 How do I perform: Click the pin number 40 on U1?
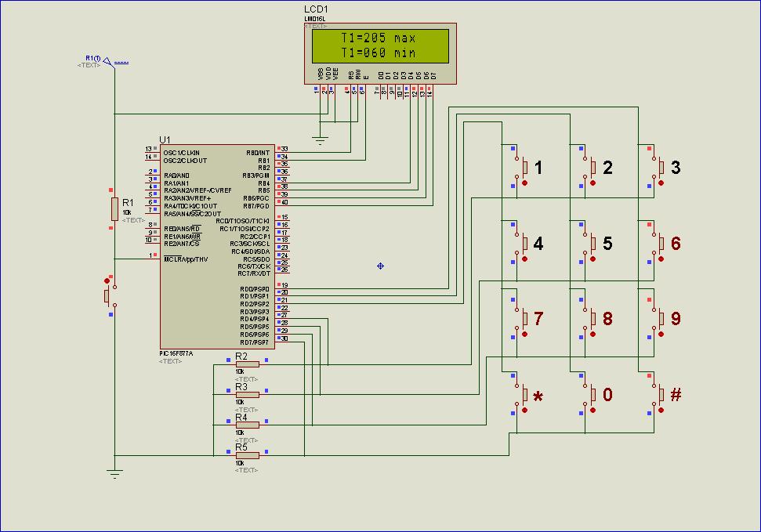pyautogui.click(x=285, y=202)
